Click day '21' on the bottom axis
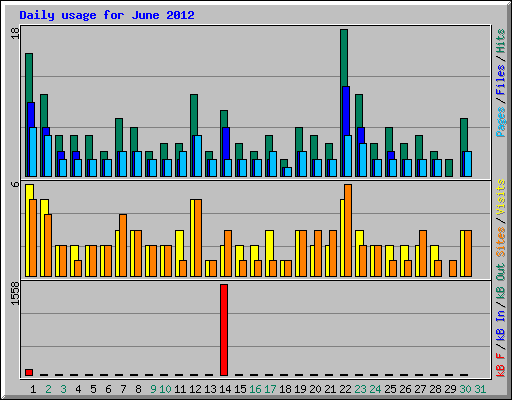This screenshot has width=512, height=400. (330, 389)
